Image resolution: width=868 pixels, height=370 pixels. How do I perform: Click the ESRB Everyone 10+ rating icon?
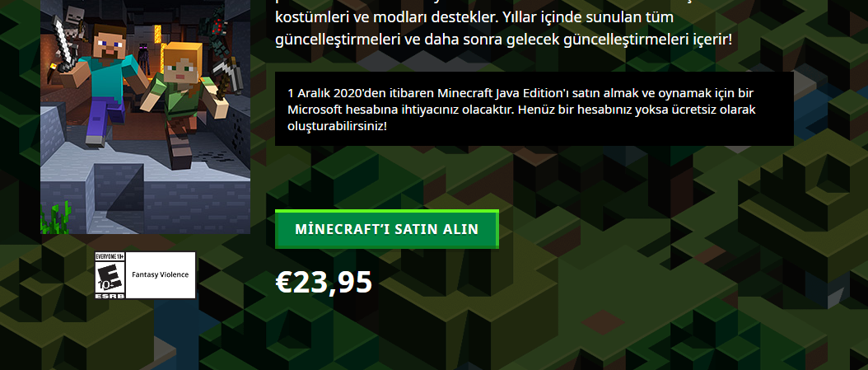(x=110, y=275)
